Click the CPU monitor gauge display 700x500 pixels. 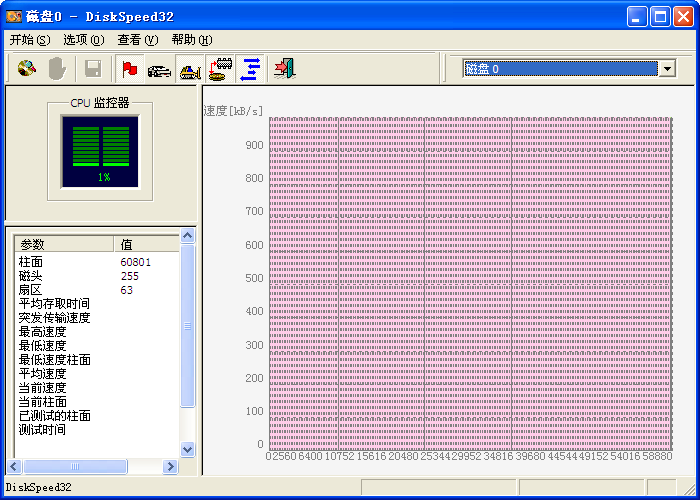(x=100, y=151)
